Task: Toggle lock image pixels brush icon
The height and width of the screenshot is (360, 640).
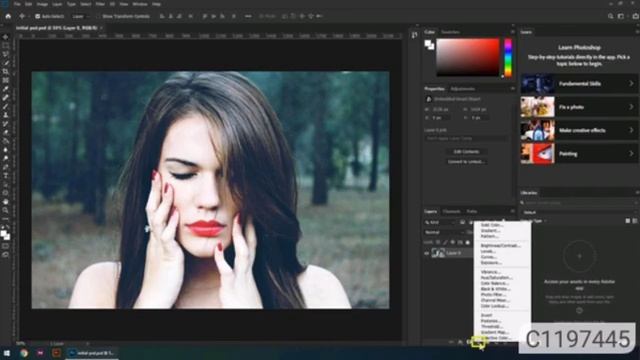Action: (x=445, y=242)
